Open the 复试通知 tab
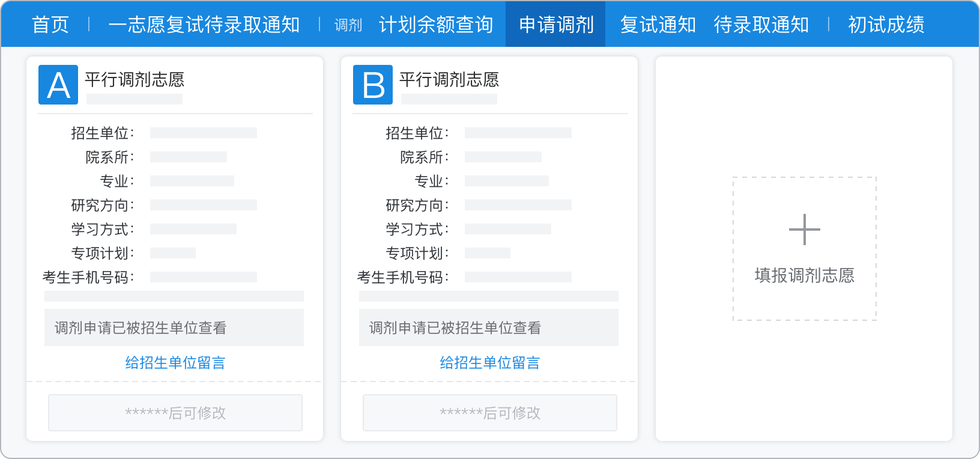 (x=658, y=25)
